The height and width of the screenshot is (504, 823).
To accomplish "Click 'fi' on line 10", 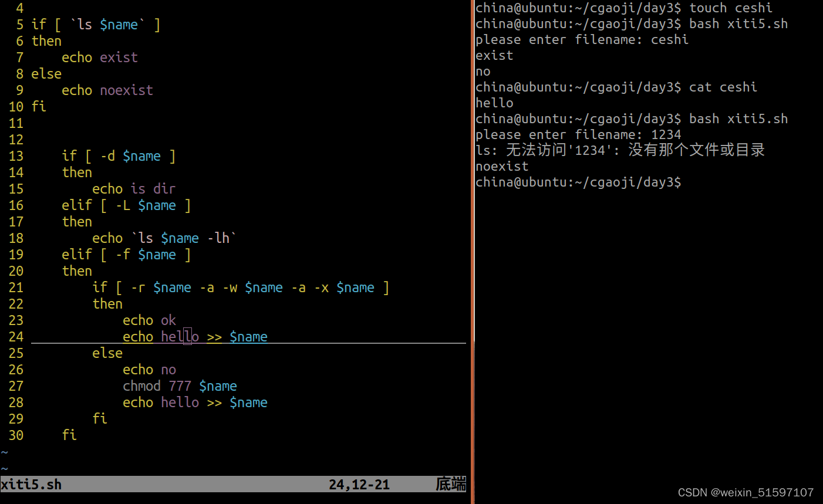I will point(39,107).
